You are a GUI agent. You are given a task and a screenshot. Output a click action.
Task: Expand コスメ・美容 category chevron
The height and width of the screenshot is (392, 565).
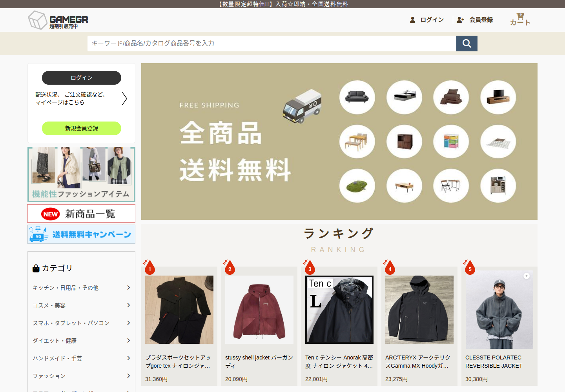pyautogui.click(x=128, y=305)
